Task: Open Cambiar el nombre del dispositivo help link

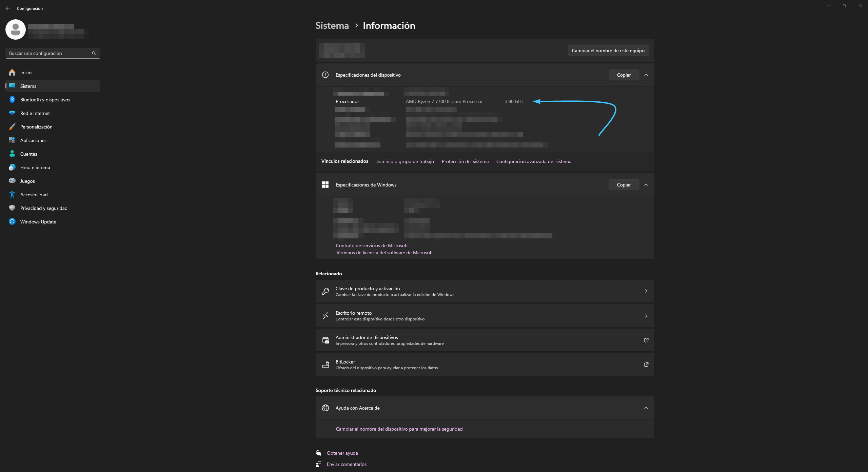Action: click(399, 429)
